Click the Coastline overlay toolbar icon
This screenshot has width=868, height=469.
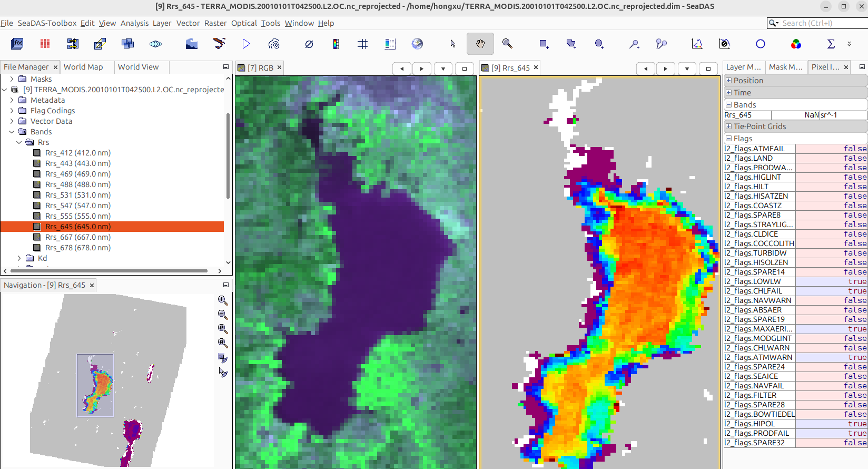(219, 44)
